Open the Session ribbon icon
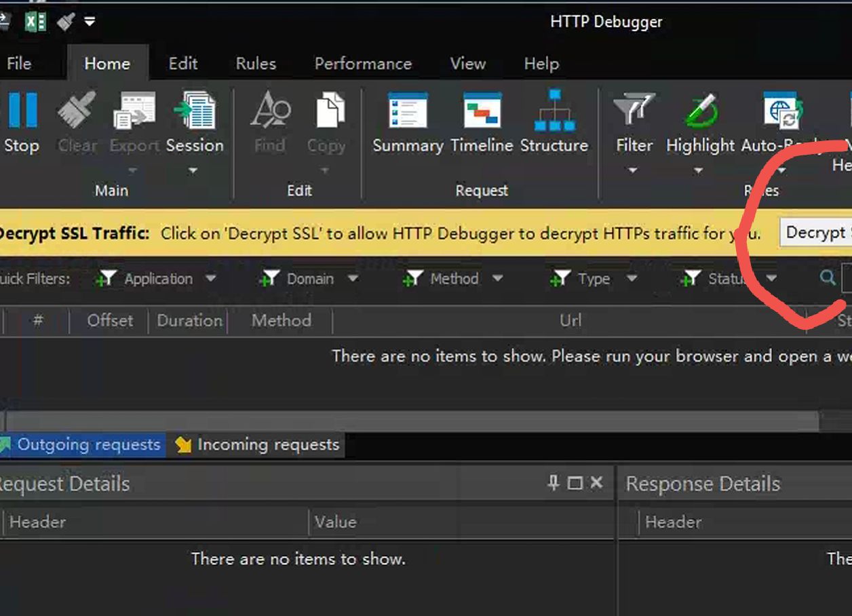 tap(195, 111)
